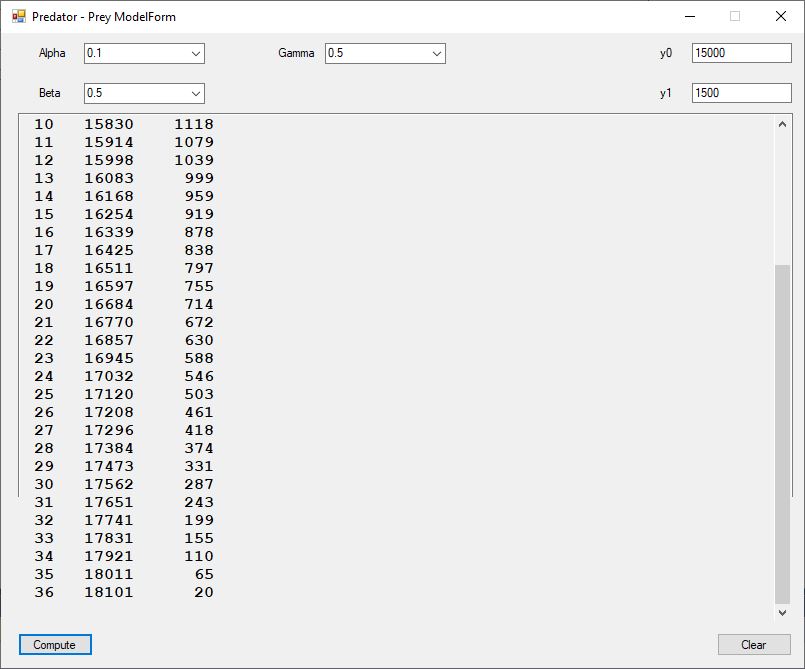Click the Alpha value field showing 0.1

click(x=135, y=54)
